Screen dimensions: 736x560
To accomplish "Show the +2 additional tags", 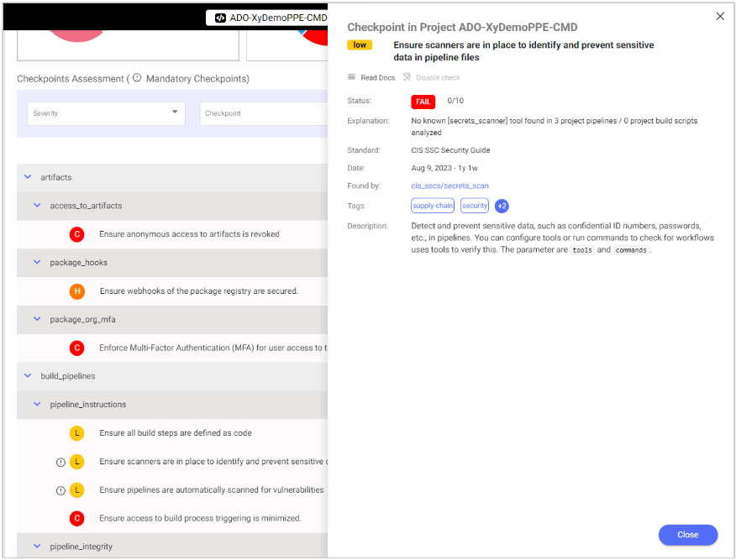I will 502,206.
